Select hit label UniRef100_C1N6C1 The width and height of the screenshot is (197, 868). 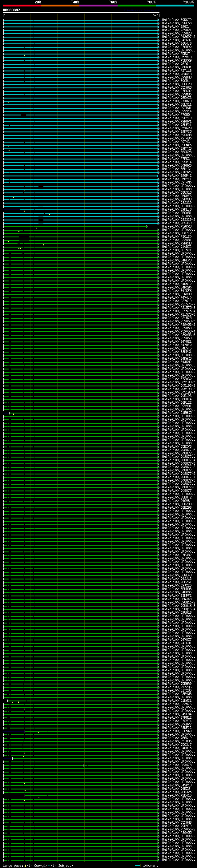pyautogui.click(x=176, y=700)
